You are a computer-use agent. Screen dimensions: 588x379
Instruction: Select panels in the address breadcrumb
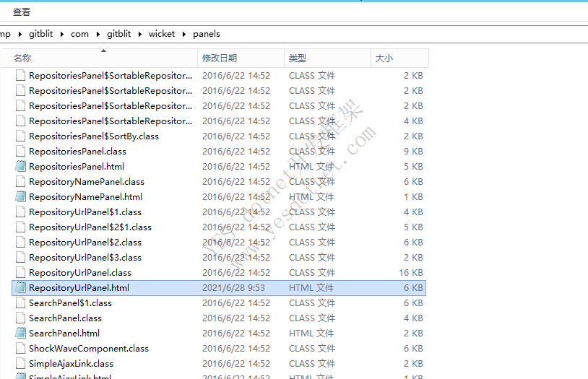click(207, 34)
